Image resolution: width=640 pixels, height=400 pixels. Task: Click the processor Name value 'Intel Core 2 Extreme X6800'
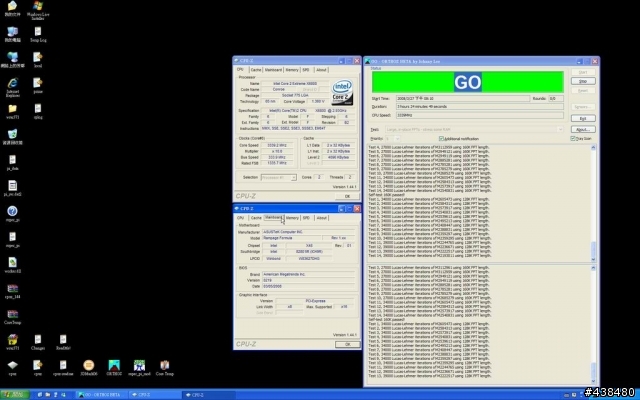295,84
